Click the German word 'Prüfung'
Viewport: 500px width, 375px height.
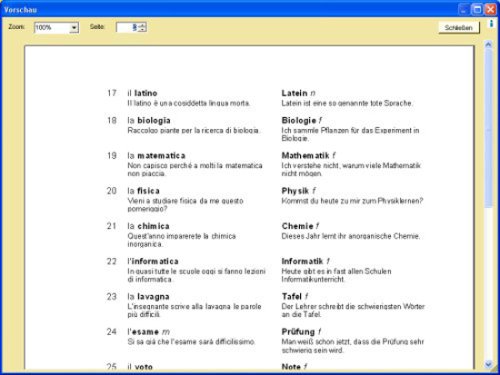pyautogui.click(x=298, y=332)
